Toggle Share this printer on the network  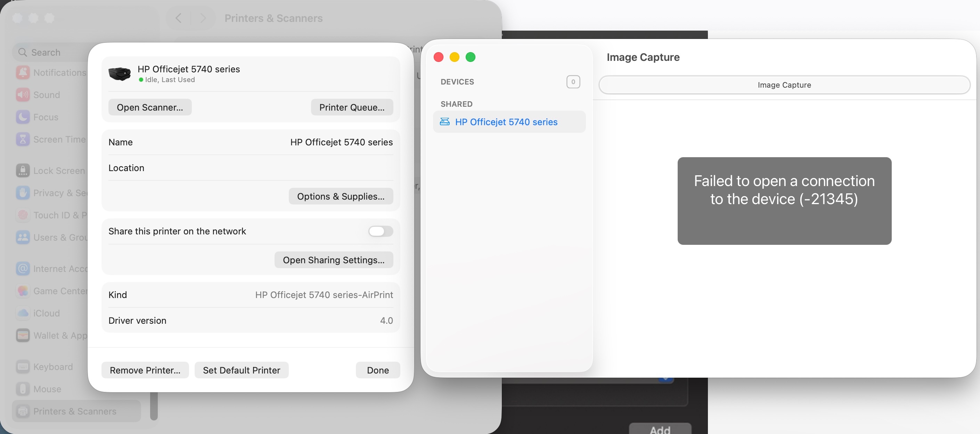380,231
